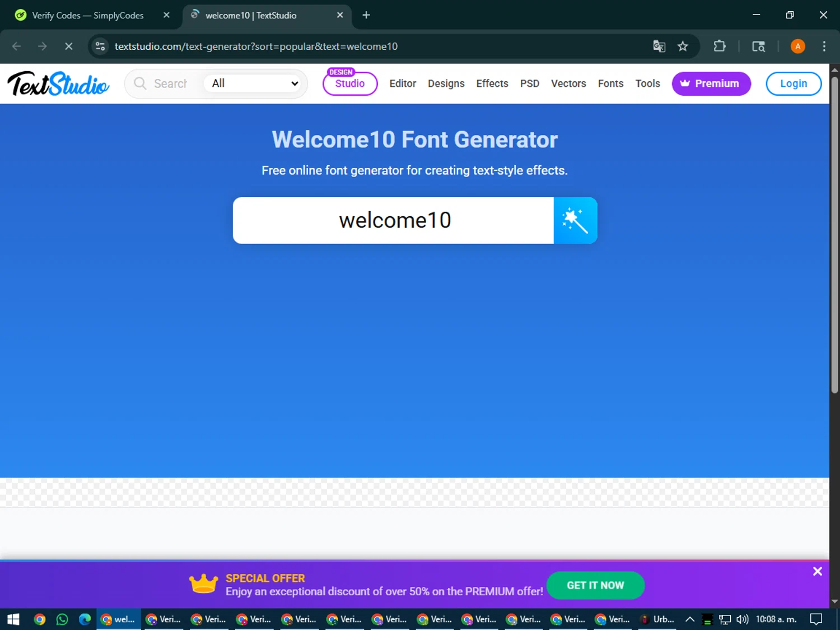Open the Fonts menu item

click(610, 83)
